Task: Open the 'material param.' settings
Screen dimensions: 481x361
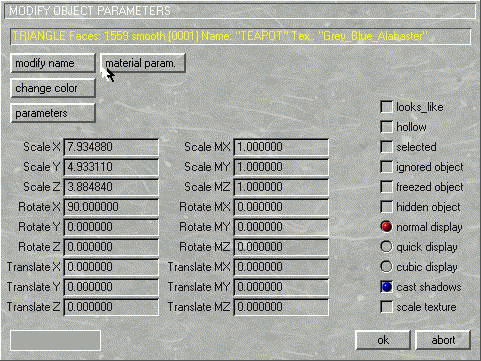Action: (143, 63)
